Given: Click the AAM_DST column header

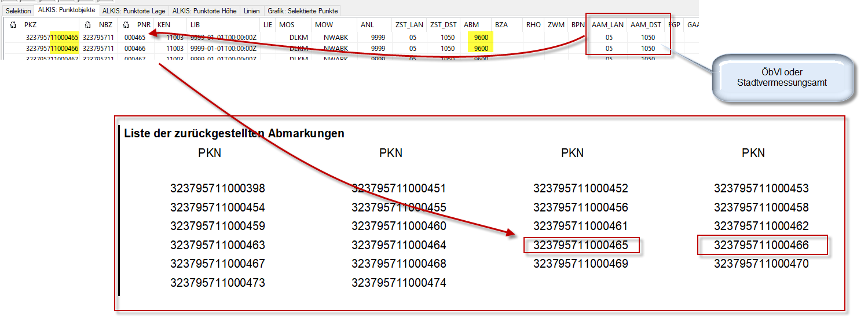Looking at the screenshot, I should tap(646, 25).
